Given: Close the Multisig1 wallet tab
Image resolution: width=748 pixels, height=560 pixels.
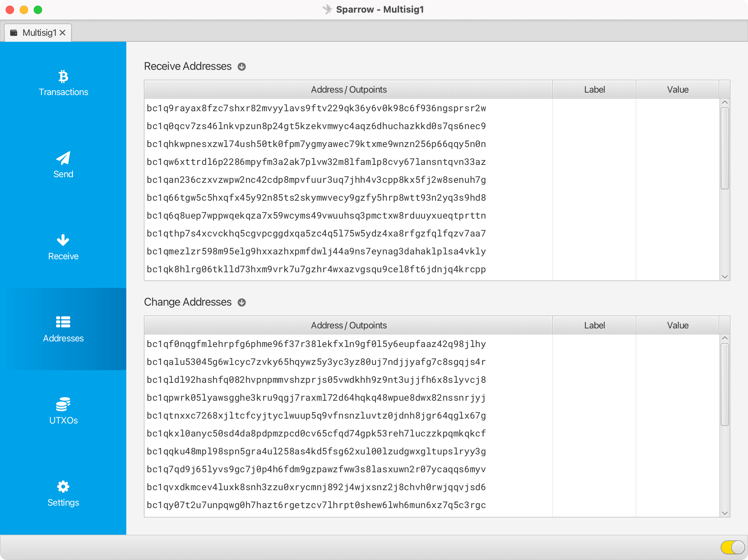Looking at the screenshot, I should [x=62, y=33].
